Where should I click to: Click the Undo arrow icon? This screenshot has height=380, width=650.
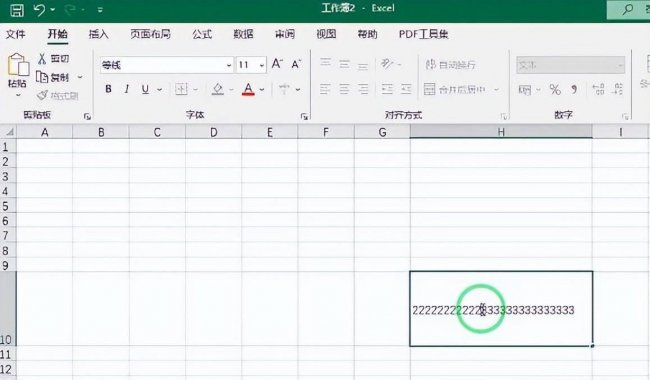point(40,9)
